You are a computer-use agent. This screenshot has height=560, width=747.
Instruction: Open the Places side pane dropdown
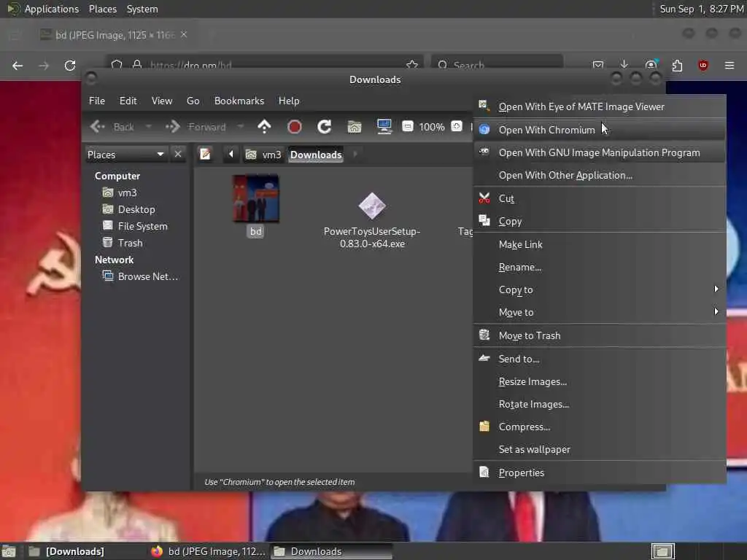(x=125, y=155)
